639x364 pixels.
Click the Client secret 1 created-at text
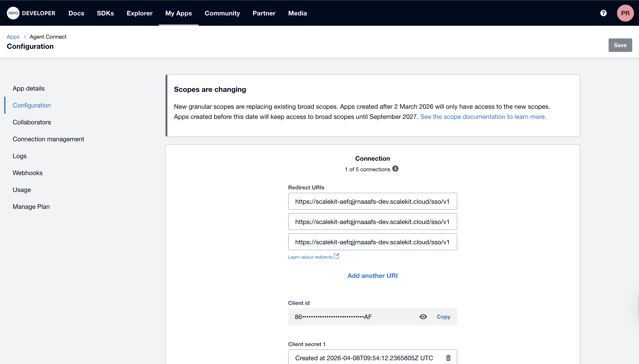[364, 358]
